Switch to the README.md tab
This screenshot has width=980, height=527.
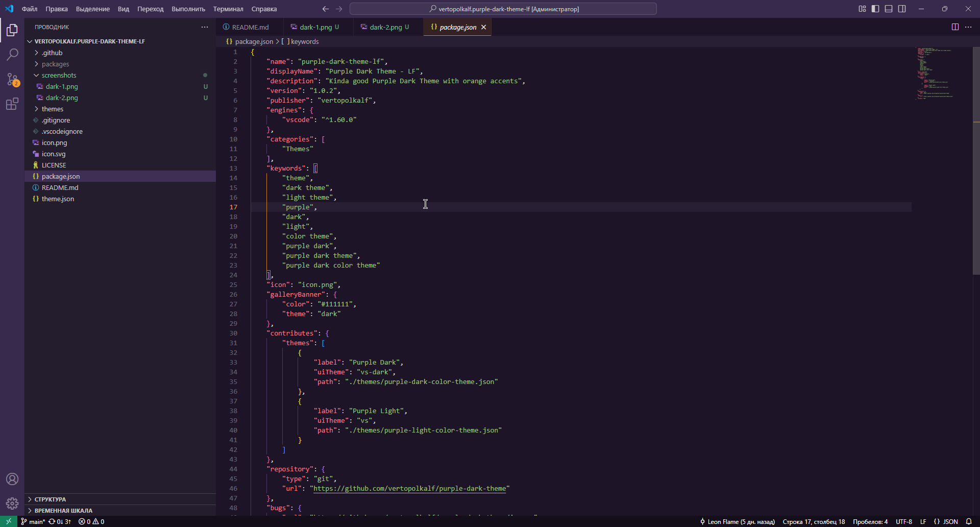pos(250,27)
